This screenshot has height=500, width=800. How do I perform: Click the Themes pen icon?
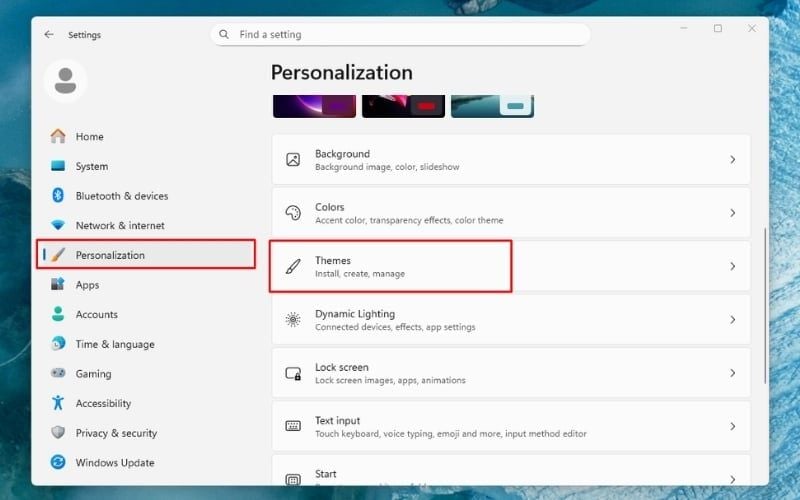[x=293, y=266]
